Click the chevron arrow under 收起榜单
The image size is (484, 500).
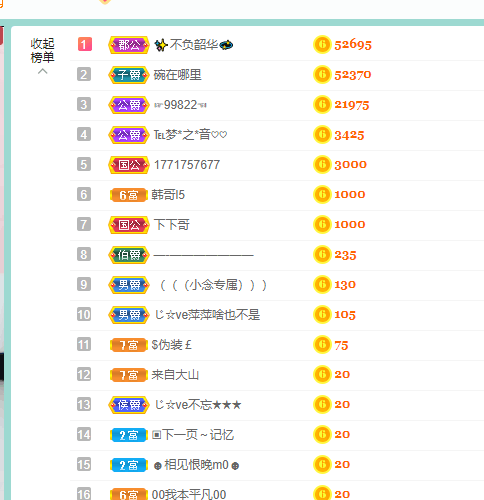pos(42,71)
